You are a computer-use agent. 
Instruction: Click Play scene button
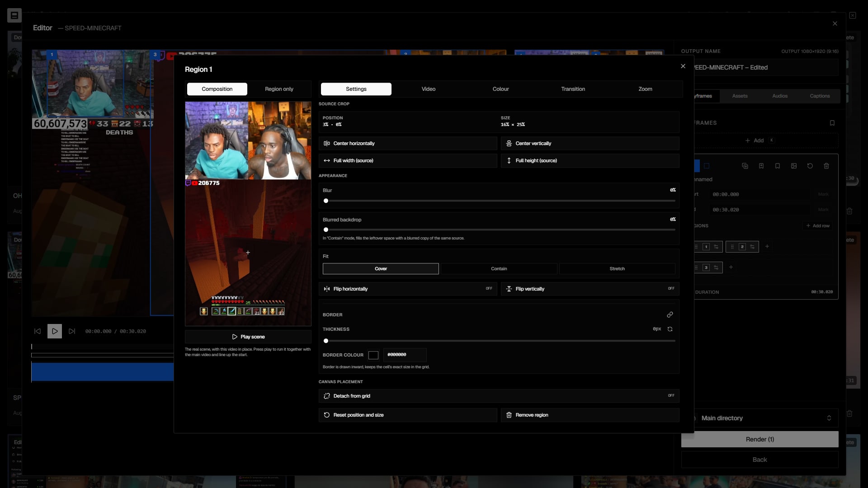248,337
